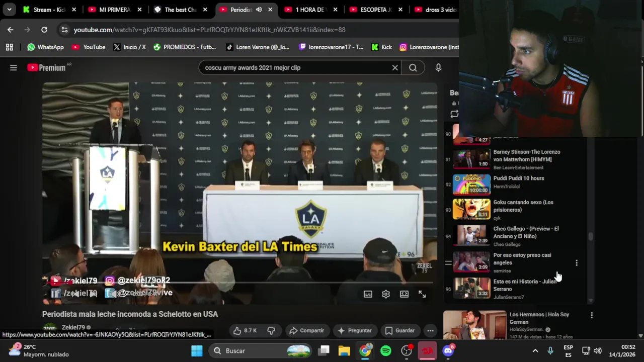The height and width of the screenshot is (362, 644).
Task: Open Zekiel79 channel name
Action: tap(73, 327)
